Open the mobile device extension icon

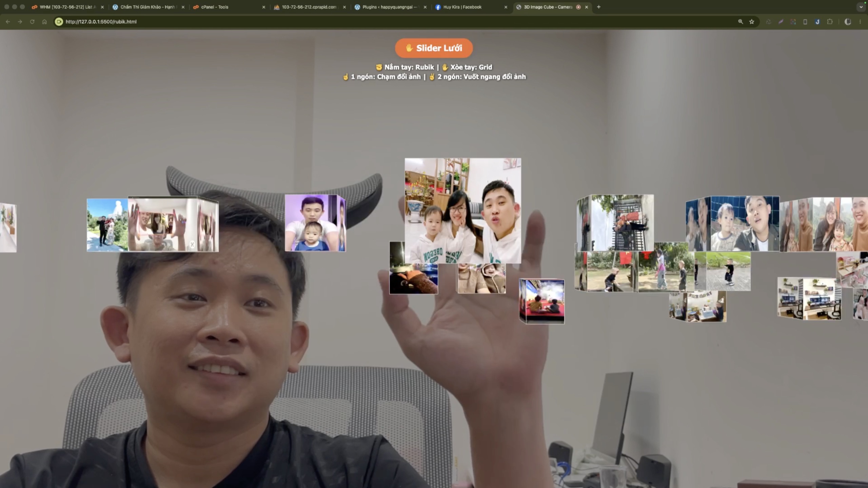805,22
